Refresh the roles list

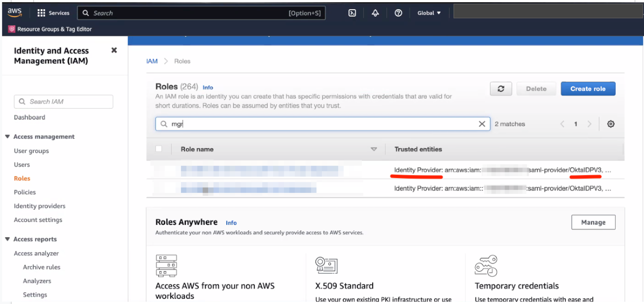tap(501, 88)
